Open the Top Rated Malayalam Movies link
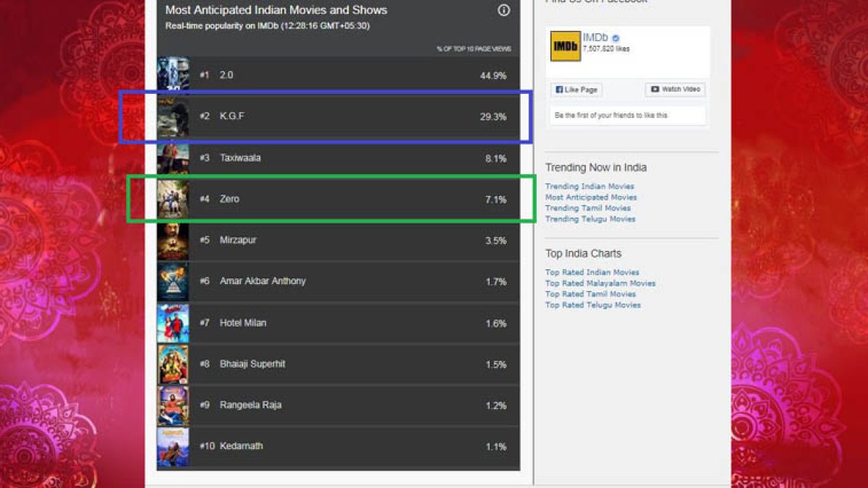This screenshot has width=868, height=488. tap(600, 283)
